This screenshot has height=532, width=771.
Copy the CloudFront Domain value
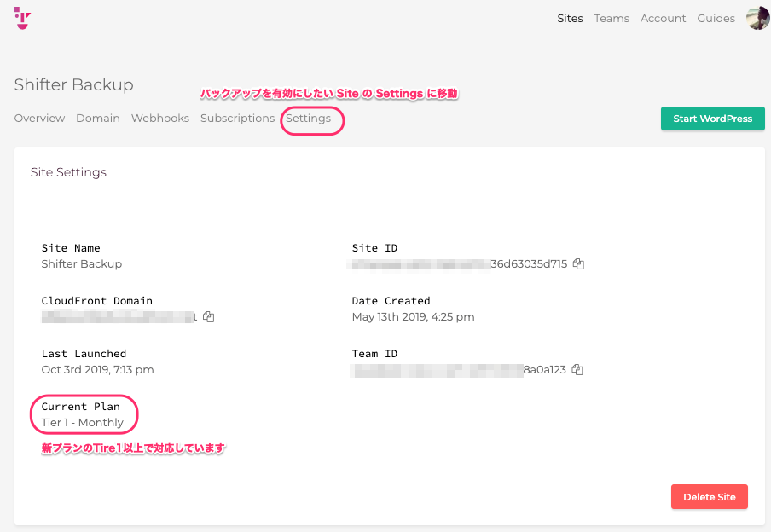[208, 316]
